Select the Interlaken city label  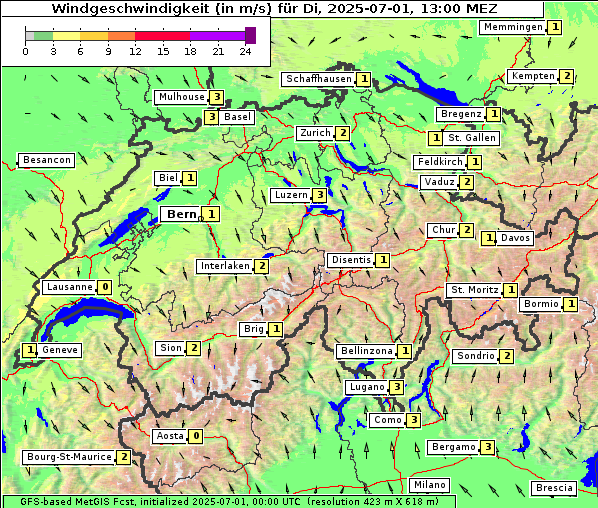225,266
